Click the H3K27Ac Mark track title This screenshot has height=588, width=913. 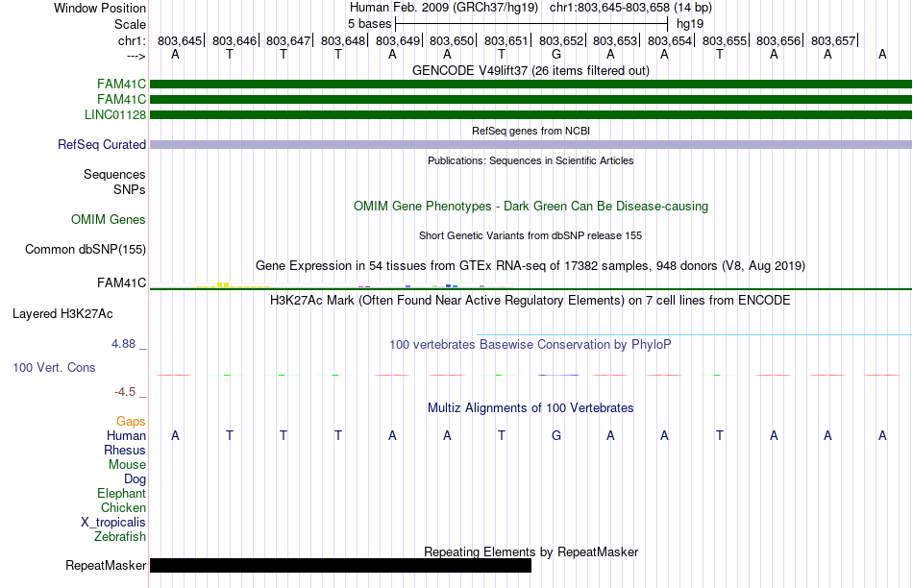click(531, 301)
